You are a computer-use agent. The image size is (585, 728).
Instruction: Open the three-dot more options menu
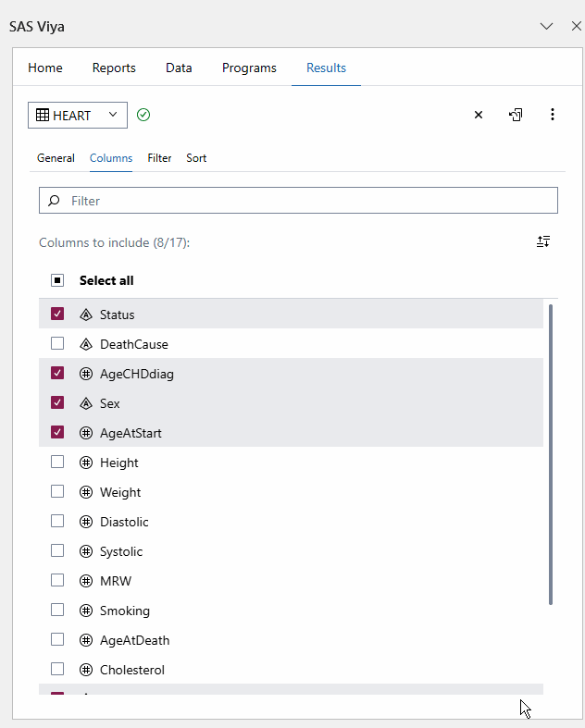click(x=553, y=115)
